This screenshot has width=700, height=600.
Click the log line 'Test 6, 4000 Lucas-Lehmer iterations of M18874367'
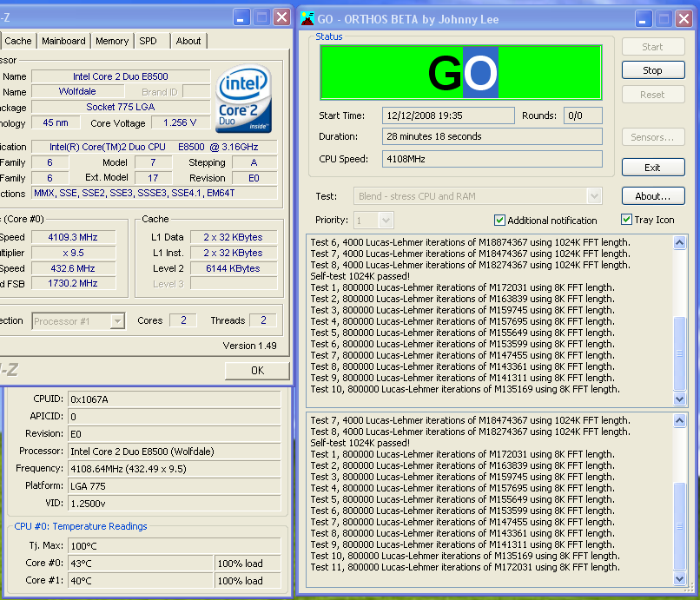pyautogui.click(x=471, y=242)
